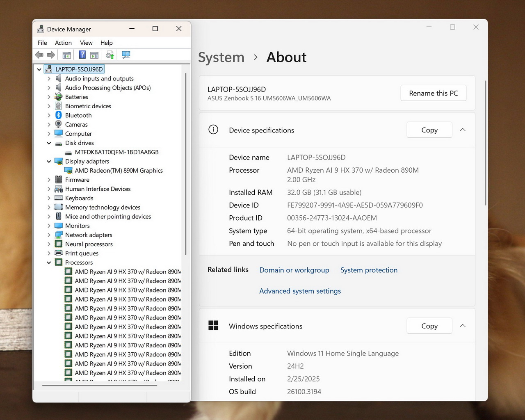Select the Audio inputs and outputs speaker icon
This screenshot has width=525, height=420.
pyautogui.click(x=59, y=78)
